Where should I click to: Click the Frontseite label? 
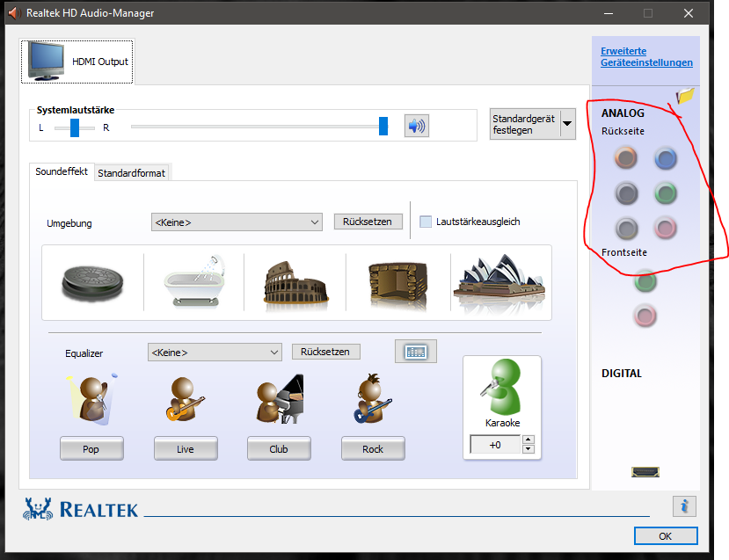pos(624,252)
